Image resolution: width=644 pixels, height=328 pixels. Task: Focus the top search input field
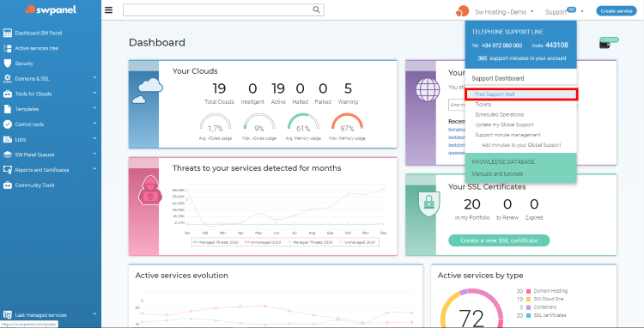(223, 9)
